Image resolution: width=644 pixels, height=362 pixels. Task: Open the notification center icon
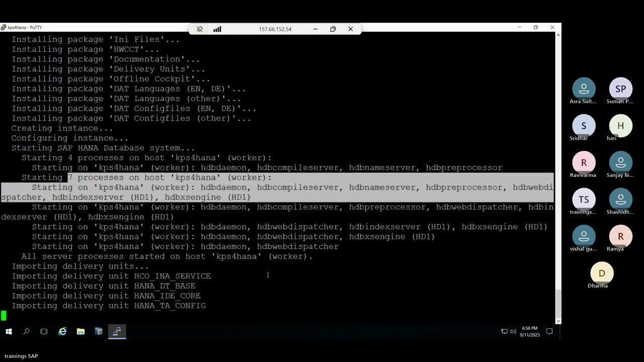[549, 332]
